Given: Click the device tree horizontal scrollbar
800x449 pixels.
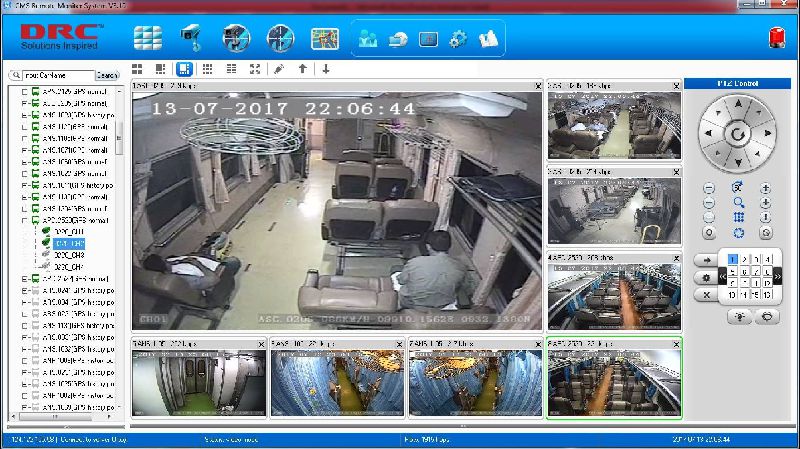Looking at the screenshot, I should [x=55, y=417].
